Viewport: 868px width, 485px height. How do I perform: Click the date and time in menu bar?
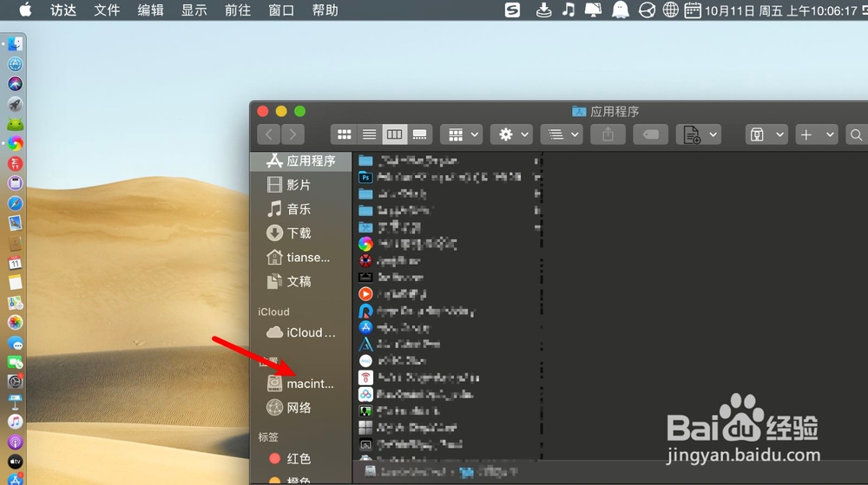tap(780, 10)
